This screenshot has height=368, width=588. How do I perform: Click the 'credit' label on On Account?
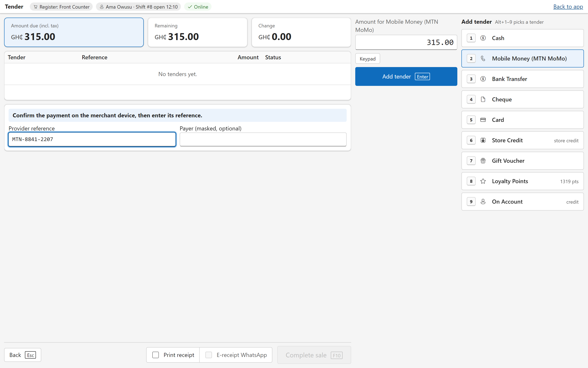(572, 202)
